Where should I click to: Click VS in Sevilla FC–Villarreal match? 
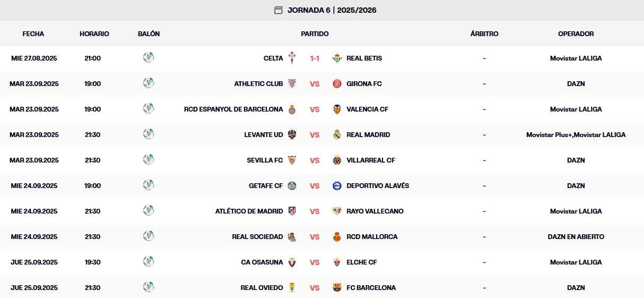click(x=315, y=160)
